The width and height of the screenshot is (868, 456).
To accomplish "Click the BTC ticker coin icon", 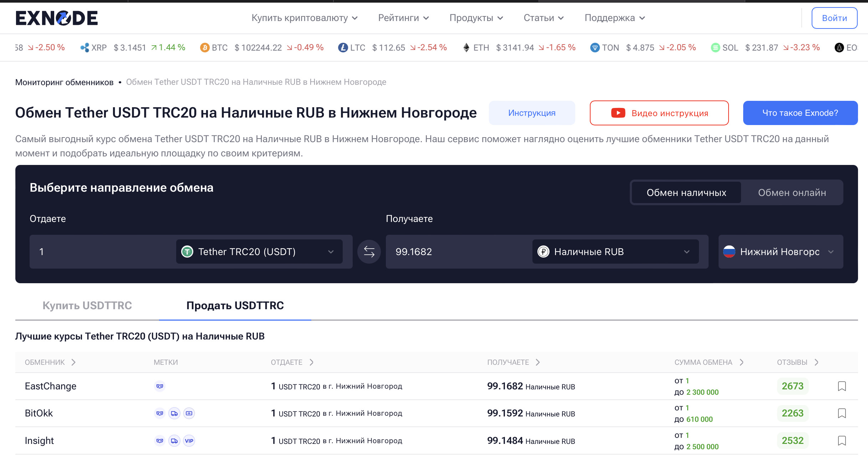I will [205, 48].
